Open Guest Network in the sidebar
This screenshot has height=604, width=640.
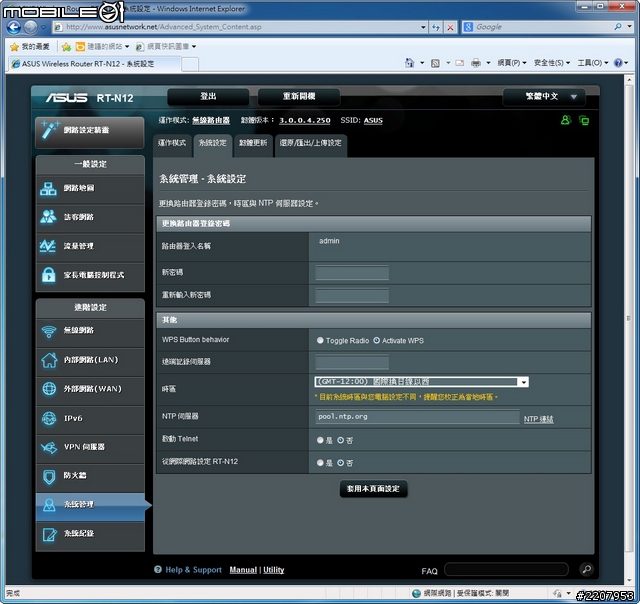90,217
